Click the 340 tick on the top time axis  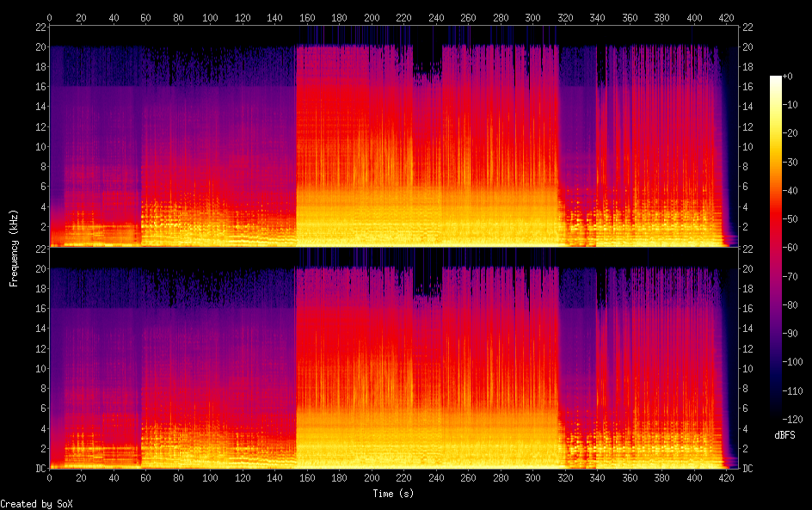tap(598, 16)
